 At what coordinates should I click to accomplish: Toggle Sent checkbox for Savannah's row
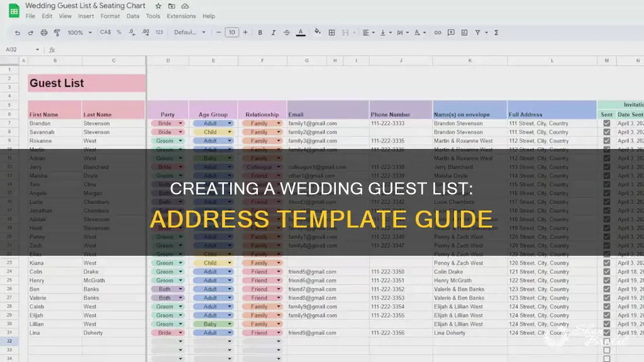tap(607, 132)
